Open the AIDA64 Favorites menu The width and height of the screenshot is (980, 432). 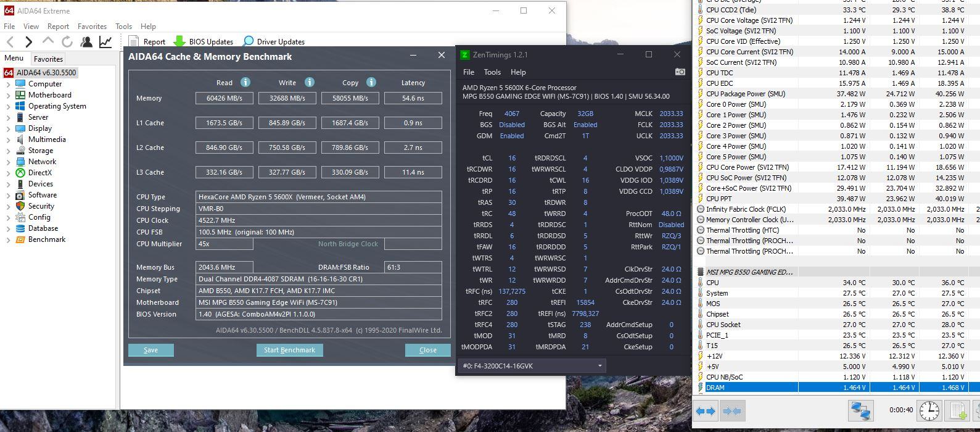pyautogui.click(x=92, y=27)
